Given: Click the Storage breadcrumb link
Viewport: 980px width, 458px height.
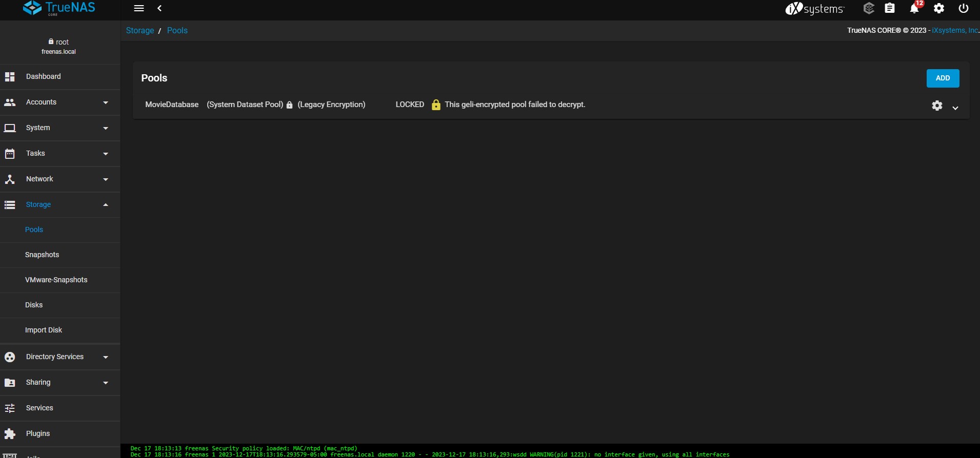Looking at the screenshot, I should click(140, 31).
